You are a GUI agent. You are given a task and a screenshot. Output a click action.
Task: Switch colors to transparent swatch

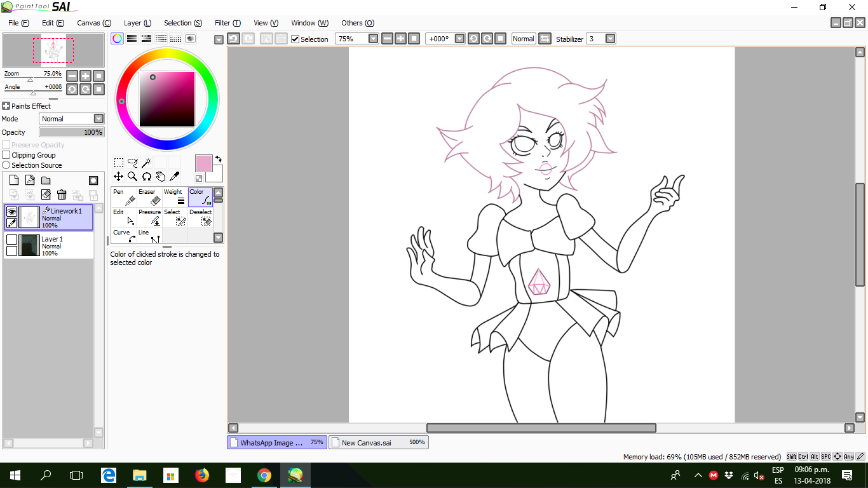pyautogui.click(x=199, y=179)
